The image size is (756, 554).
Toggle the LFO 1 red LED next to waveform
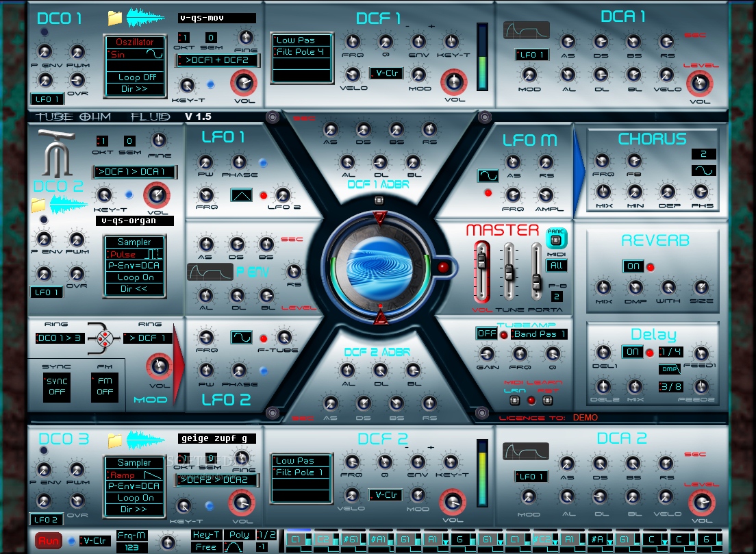(x=263, y=195)
